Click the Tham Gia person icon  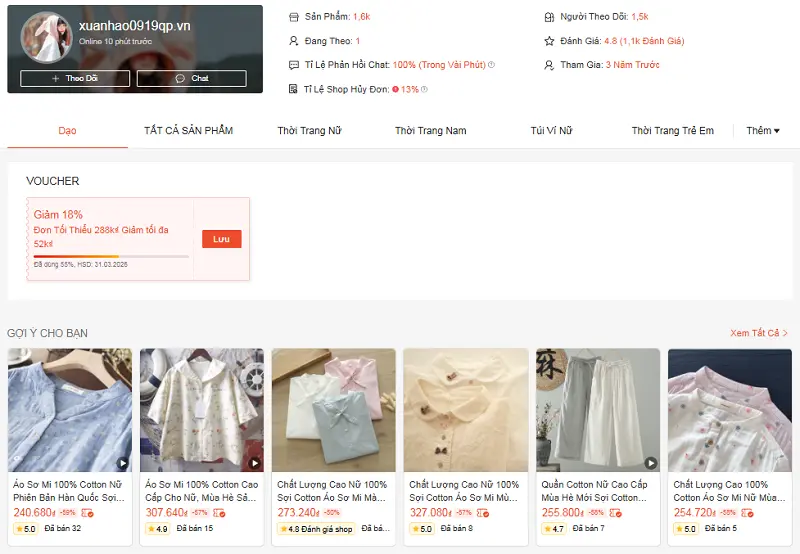pyautogui.click(x=549, y=65)
